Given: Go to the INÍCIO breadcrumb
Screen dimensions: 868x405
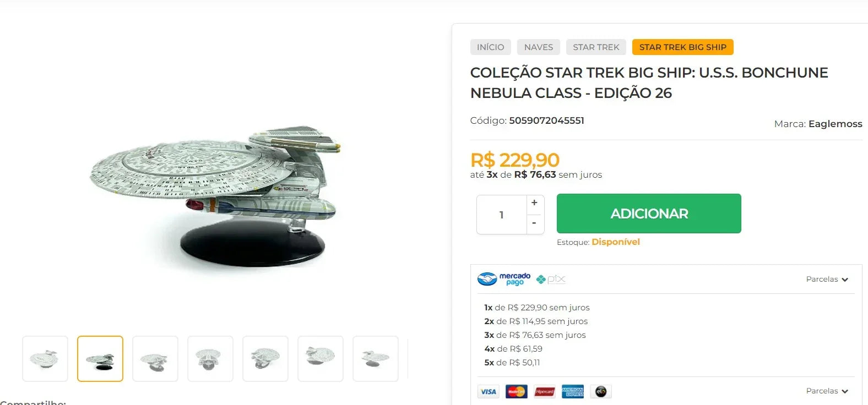Looking at the screenshot, I should coord(490,47).
